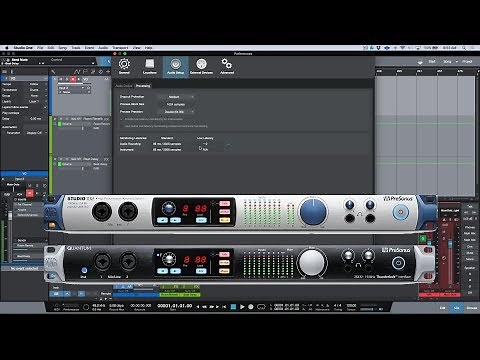Click the red main channel fader in console
This screenshot has width=480, height=360.
tap(450, 244)
